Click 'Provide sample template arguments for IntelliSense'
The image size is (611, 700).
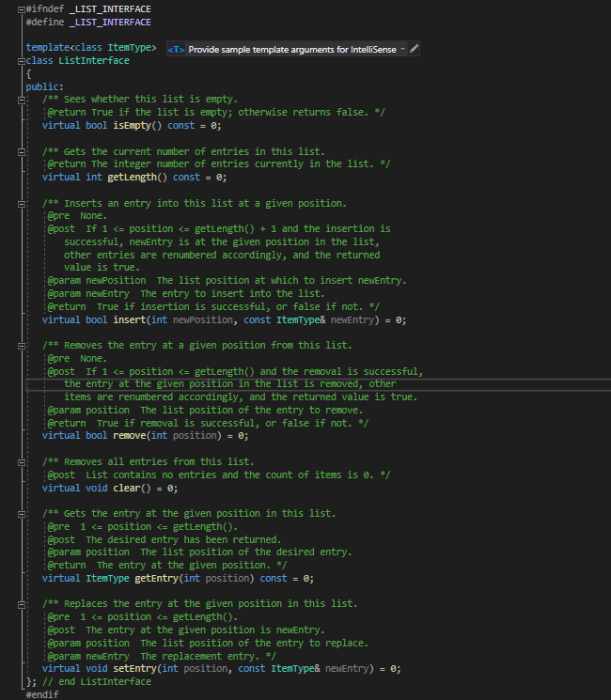(x=292, y=50)
